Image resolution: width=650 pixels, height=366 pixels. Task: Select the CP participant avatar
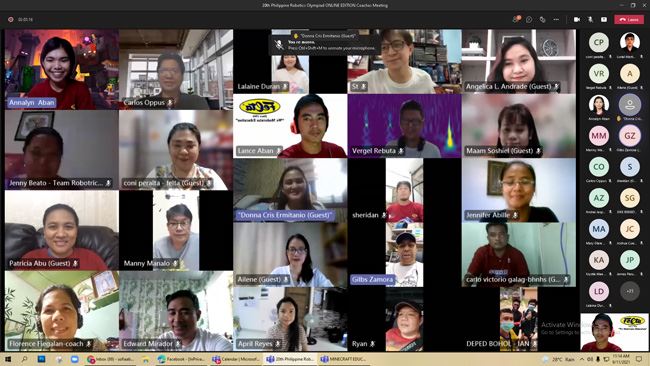(x=599, y=42)
